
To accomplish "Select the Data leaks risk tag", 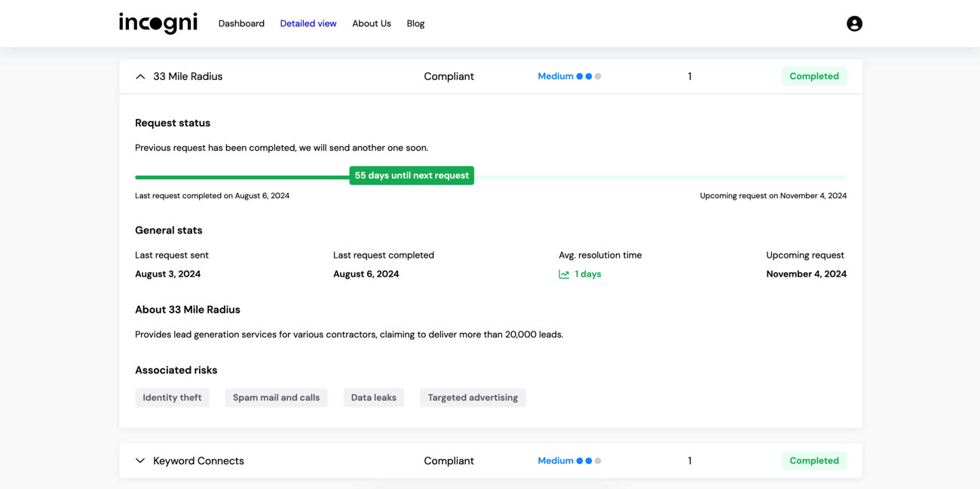I will click(x=374, y=398).
